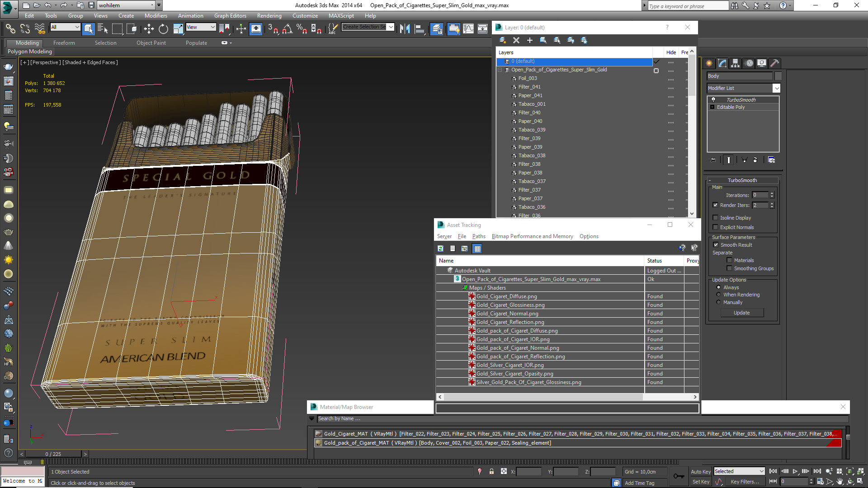Image resolution: width=868 pixels, height=488 pixels.
Task: Click the Mirror tool icon
Action: tap(405, 29)
